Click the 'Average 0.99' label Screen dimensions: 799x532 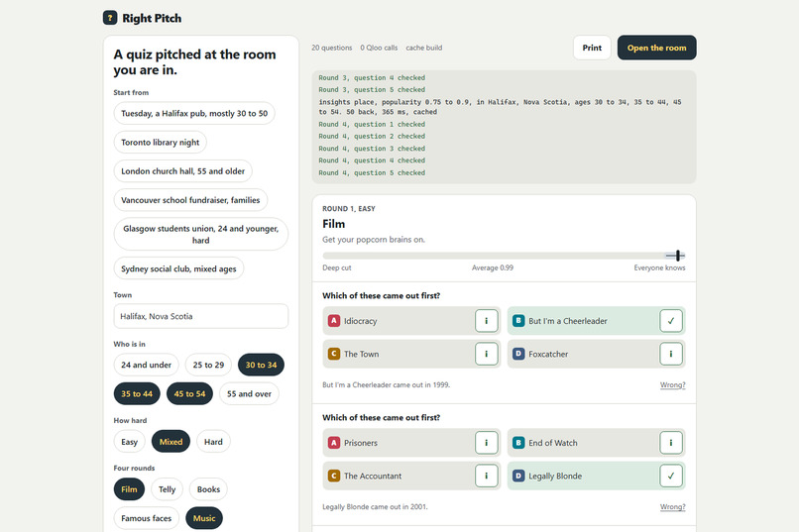[493, 267]
